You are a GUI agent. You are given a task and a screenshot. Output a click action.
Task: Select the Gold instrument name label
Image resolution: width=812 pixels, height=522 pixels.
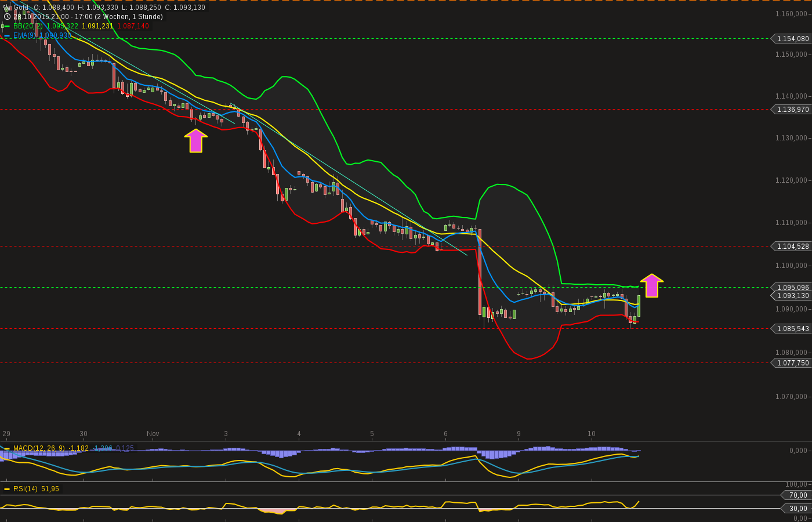pos(21,8)
